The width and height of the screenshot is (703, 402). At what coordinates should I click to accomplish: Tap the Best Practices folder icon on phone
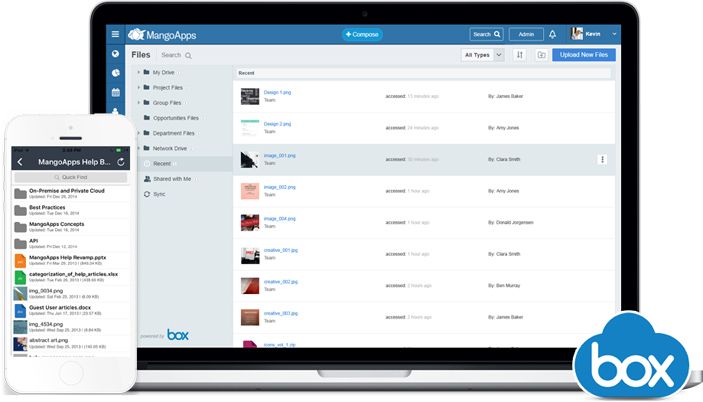[20, 210]
